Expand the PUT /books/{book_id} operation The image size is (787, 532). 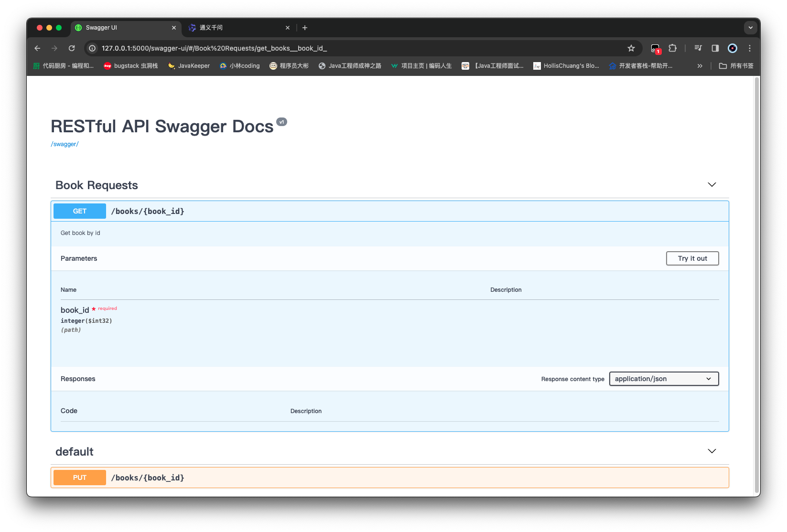pyautogui.click(x=390, y=478)
